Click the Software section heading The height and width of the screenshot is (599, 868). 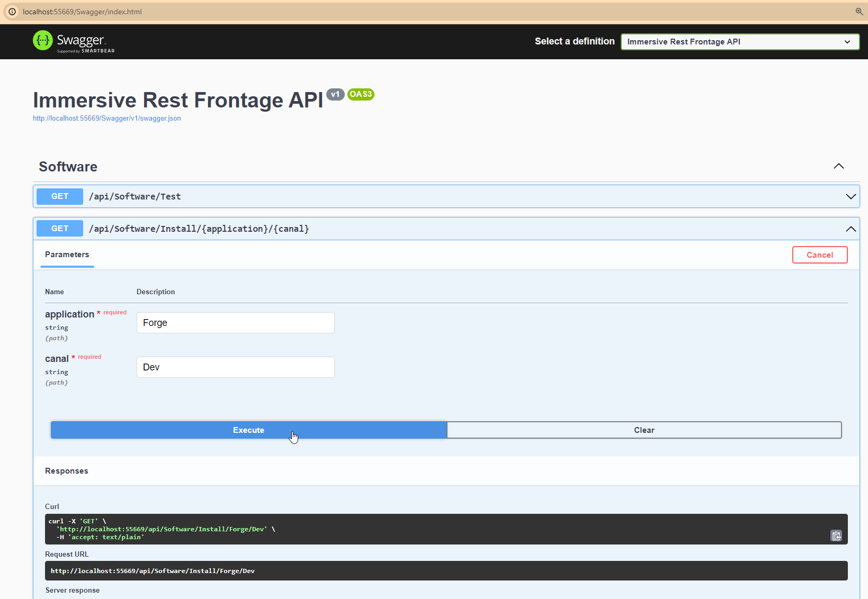[x=68, y=167]
